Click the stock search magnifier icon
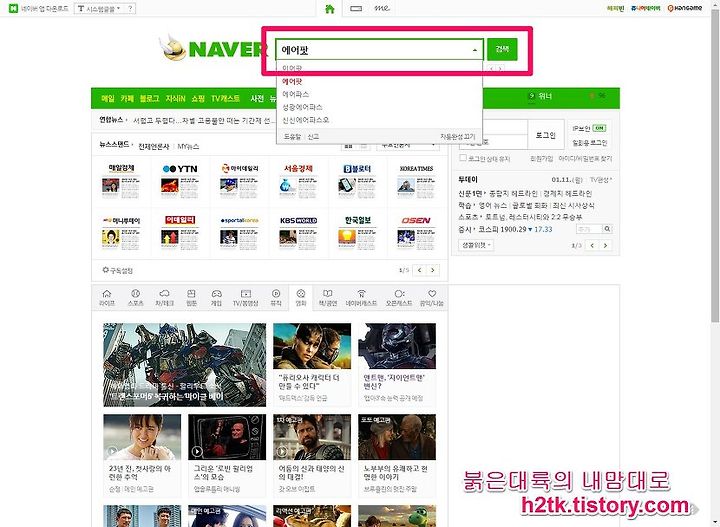720x527 pixels. 607,229
